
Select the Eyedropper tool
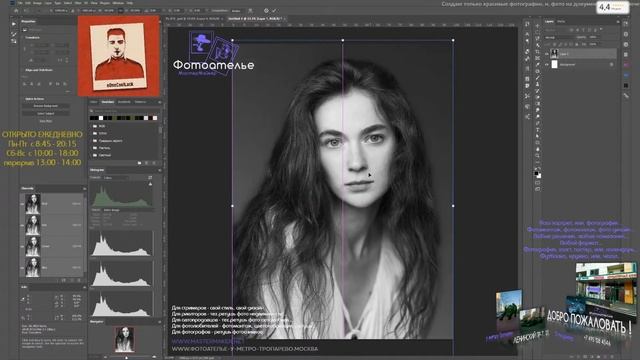(538, 64)
